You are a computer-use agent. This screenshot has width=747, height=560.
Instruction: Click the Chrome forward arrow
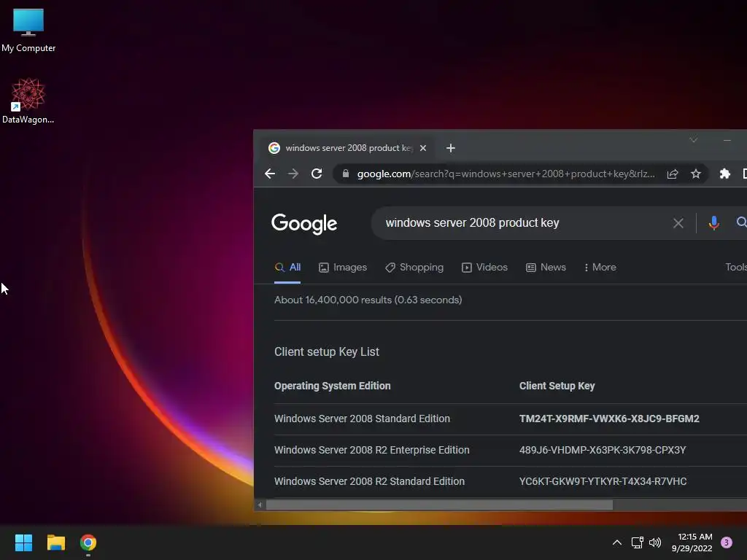click(293, 174)
